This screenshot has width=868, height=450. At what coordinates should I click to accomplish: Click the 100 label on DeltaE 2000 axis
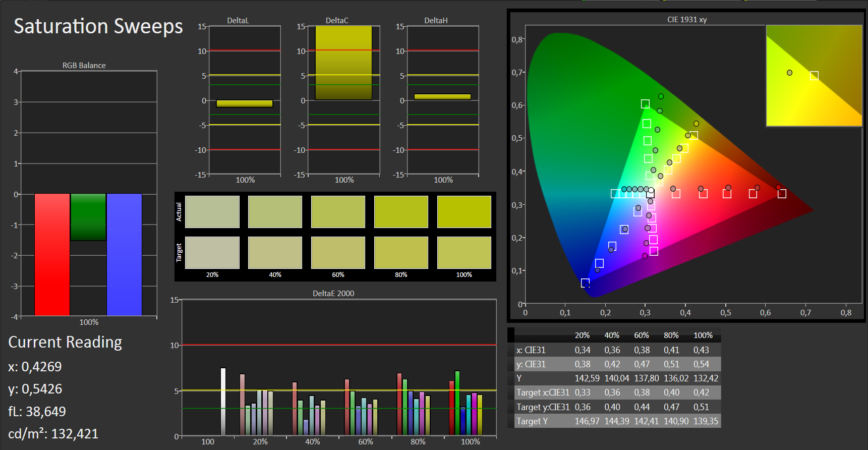coord(208,442)
